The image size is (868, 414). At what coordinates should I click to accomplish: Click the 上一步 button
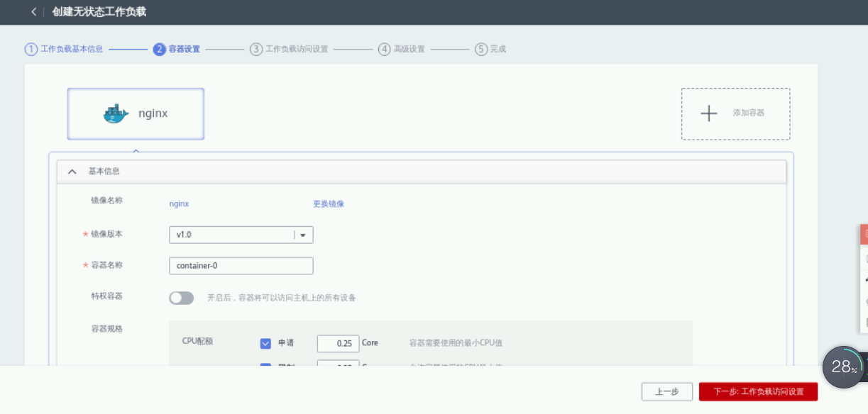pos(666,391)
